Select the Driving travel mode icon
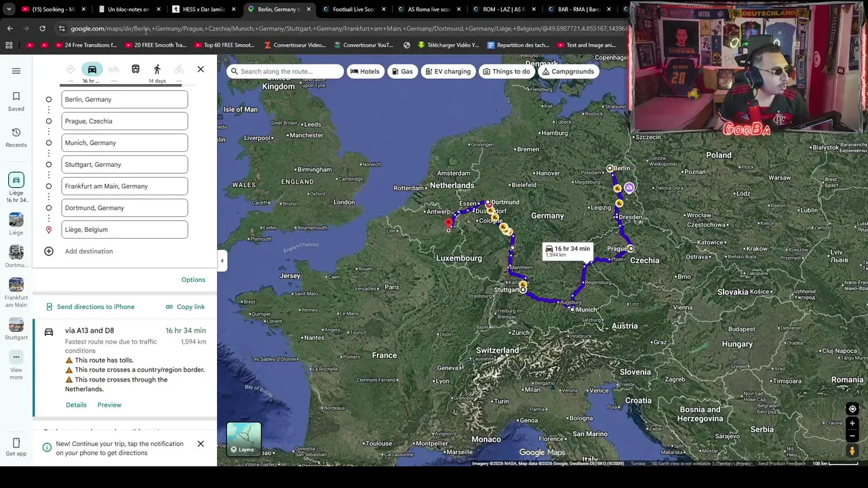 (92, 69)
